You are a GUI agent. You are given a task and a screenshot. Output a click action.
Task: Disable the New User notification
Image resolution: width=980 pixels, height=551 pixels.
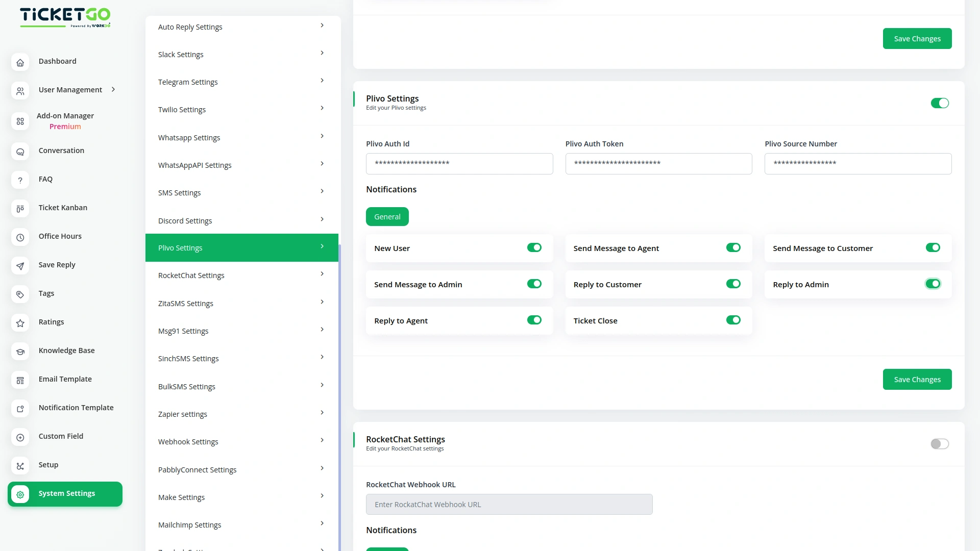(534, 247)
